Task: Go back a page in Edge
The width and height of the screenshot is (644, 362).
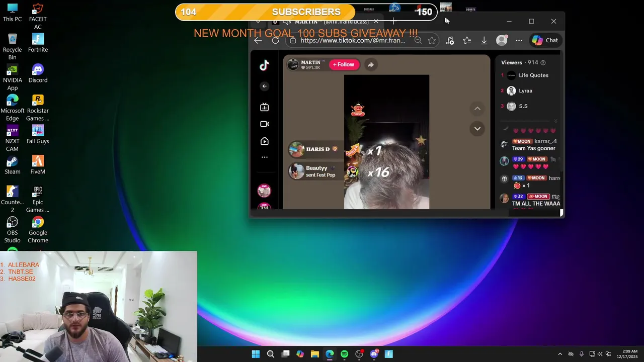Action: tap(258, 40)
